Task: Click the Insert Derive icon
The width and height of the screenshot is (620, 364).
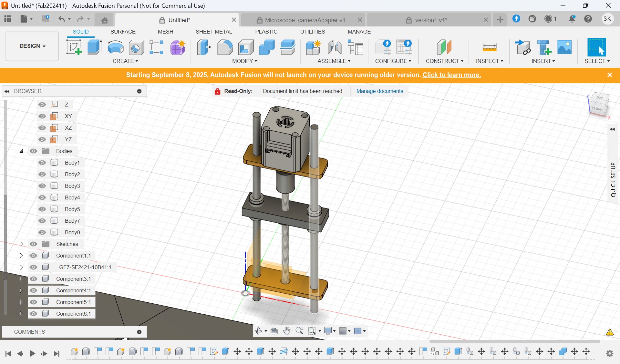Action: 523,47
